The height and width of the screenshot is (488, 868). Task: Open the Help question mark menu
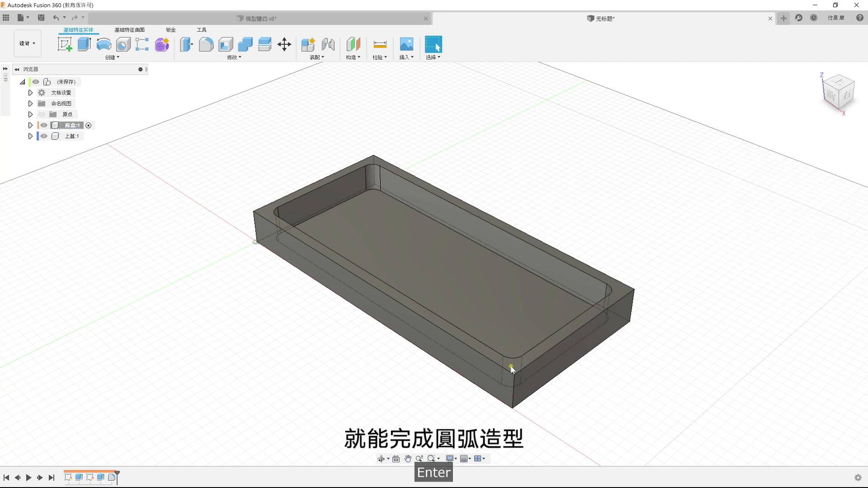coord(859,18)
